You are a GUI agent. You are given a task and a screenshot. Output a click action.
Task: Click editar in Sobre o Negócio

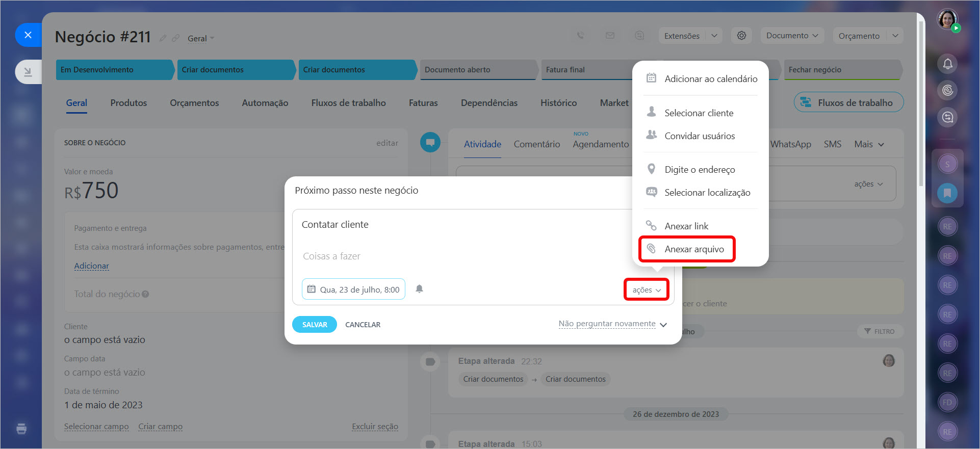[x=387, y=143]
